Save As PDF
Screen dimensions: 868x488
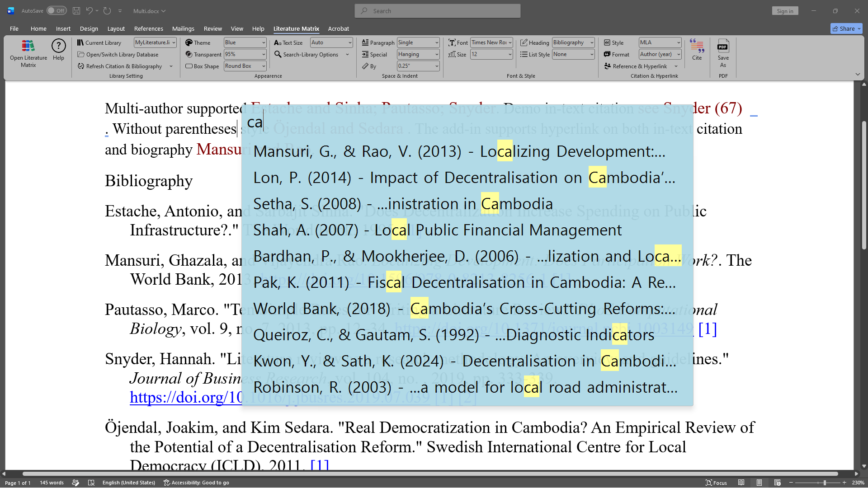(x=723, y=53)
